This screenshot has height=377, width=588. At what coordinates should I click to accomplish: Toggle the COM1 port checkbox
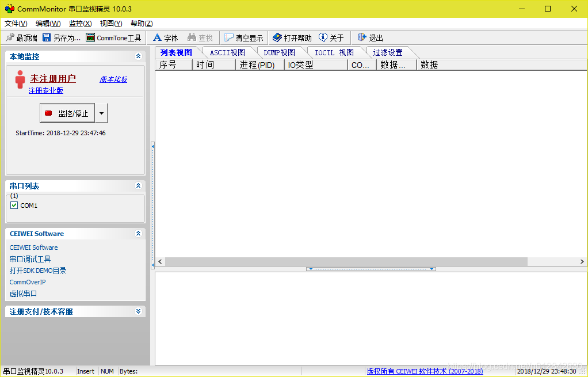pyautogui.click(x=14, y=205)
